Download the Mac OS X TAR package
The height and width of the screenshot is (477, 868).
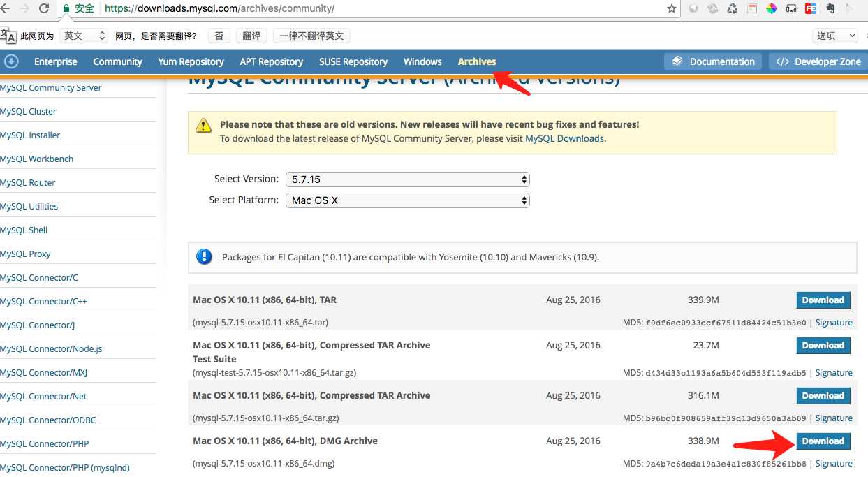click(x=823, y=300)
